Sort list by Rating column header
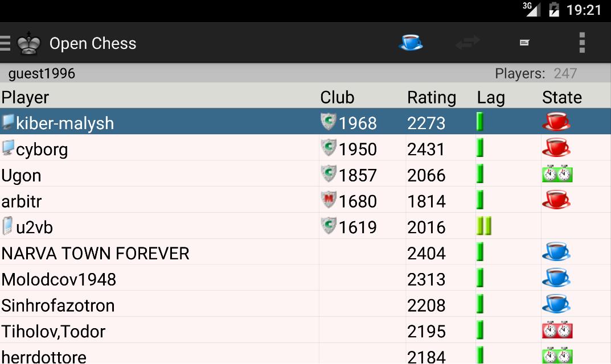The image size is (611, 364). pyautogui.click(x=431, y=97)
